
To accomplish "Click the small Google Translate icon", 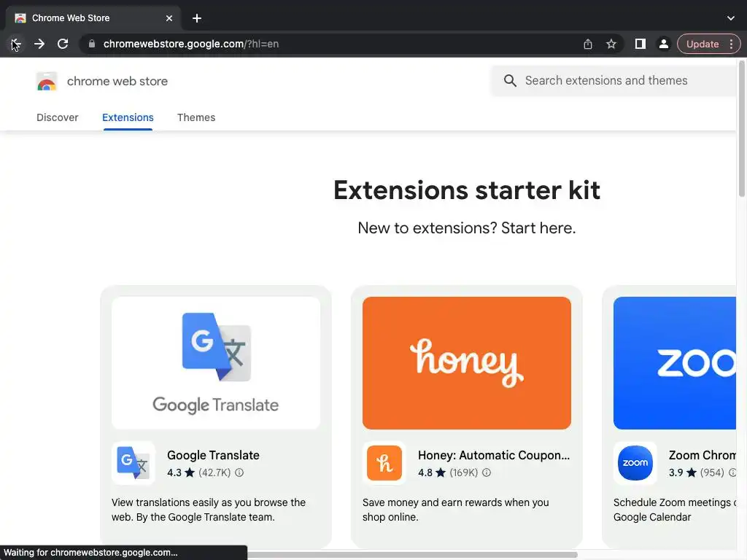I will (133, 463).
